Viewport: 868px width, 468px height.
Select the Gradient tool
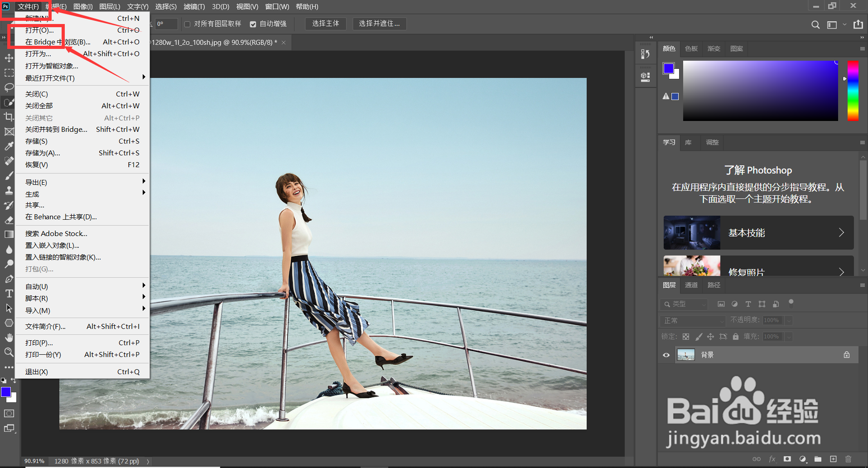click(x=9, y=235)
